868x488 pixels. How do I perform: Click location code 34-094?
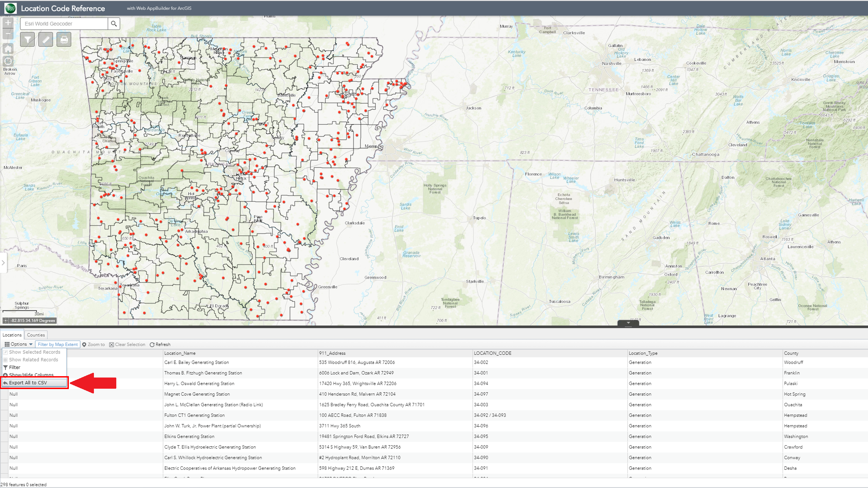tap(481, 384)
